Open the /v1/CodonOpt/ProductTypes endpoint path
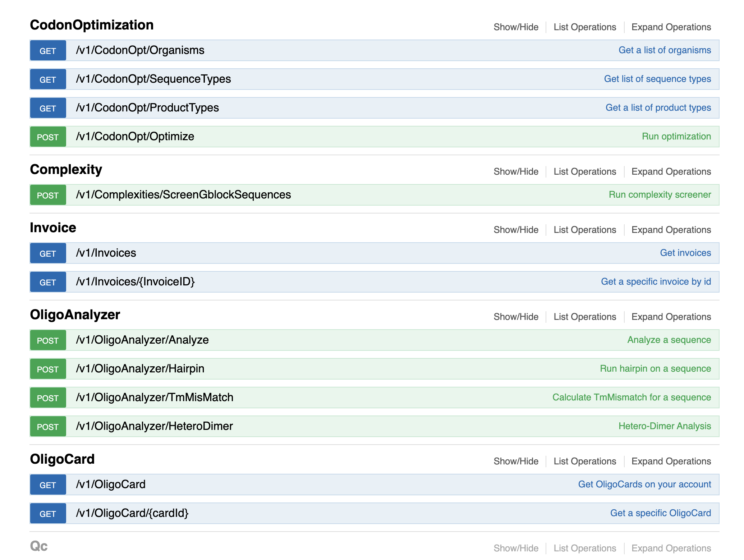Image resolution: width=744 pixels, height=560 pixels. click(147, 107)
